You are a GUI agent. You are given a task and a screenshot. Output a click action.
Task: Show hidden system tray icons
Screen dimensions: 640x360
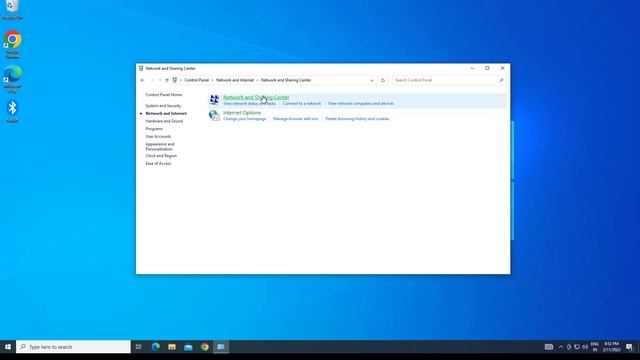click(x=561, y=347)
